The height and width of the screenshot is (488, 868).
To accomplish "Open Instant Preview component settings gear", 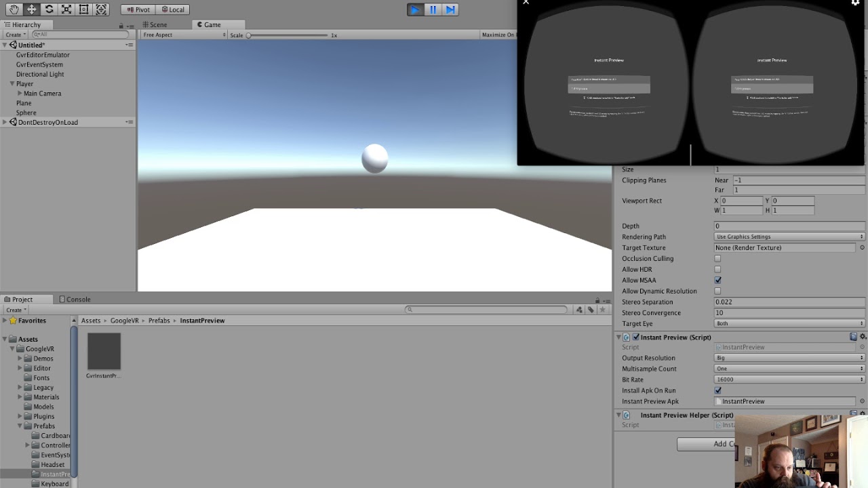I will coord(863,337).
